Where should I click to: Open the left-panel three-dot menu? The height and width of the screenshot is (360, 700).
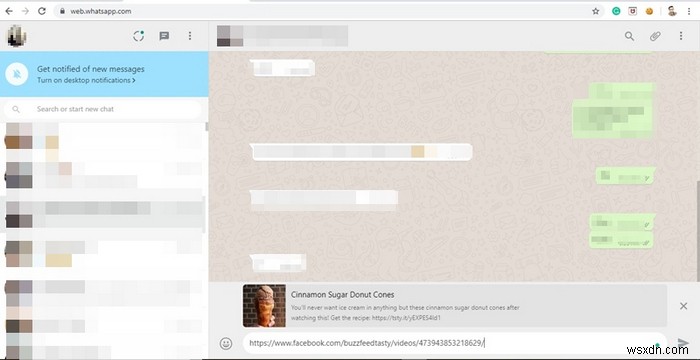click(x=190, y=36)
